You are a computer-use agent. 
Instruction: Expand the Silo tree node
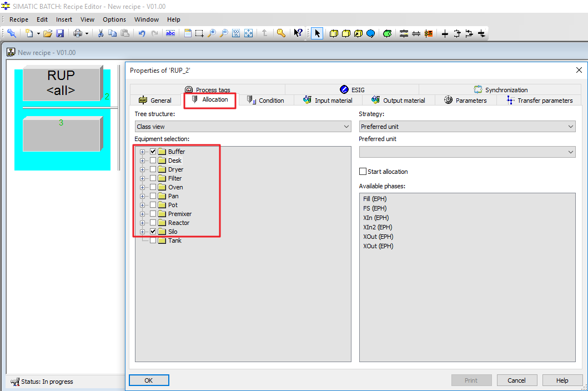coord(142,232)
